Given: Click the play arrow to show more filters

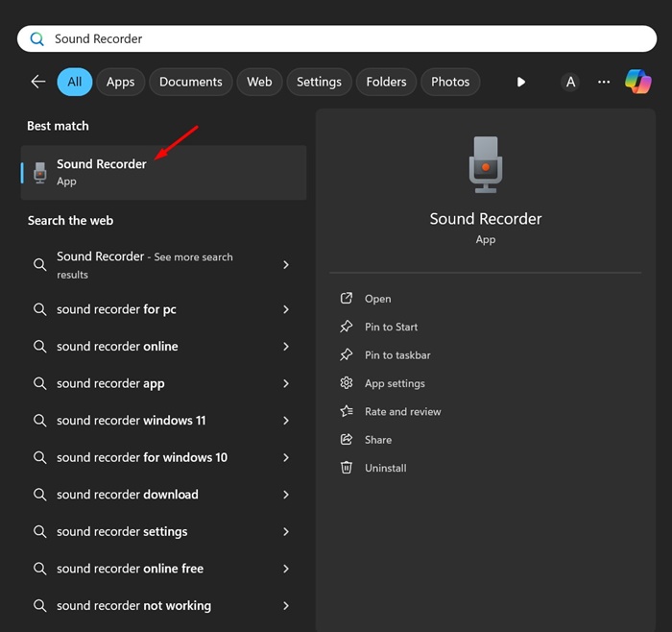Looking at the screenshot, I should tap(520, 82).
